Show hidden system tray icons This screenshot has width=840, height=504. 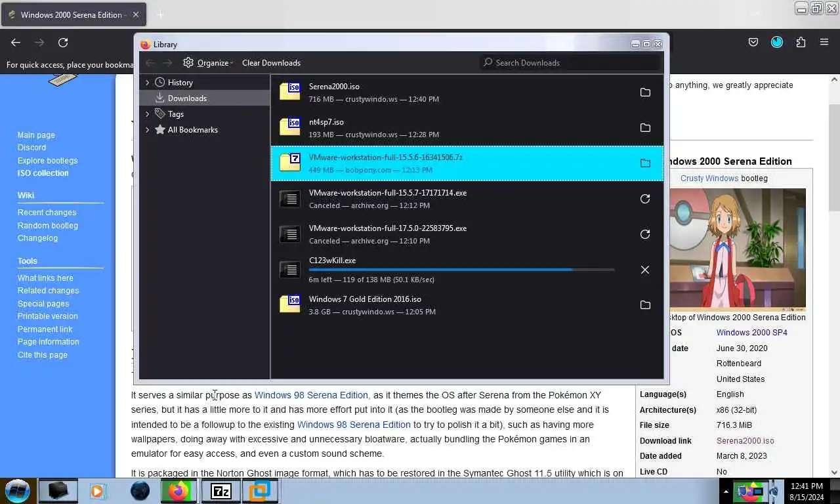click(x=726, y=491)
